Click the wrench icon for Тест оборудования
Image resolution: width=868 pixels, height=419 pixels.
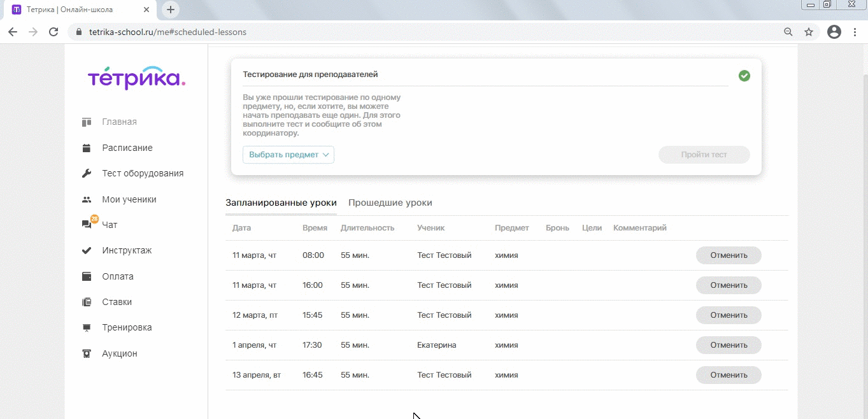coord(87,173)
